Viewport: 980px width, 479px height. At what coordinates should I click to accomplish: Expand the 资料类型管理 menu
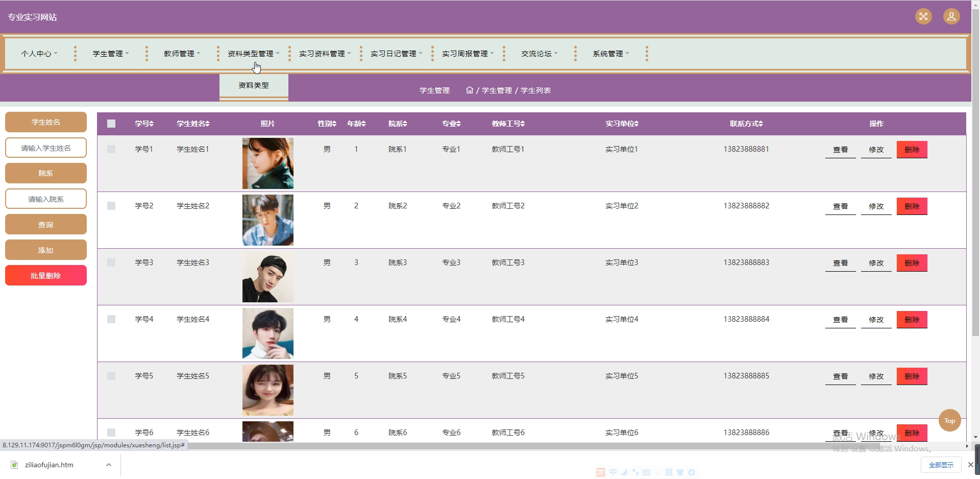click(254, 54)
